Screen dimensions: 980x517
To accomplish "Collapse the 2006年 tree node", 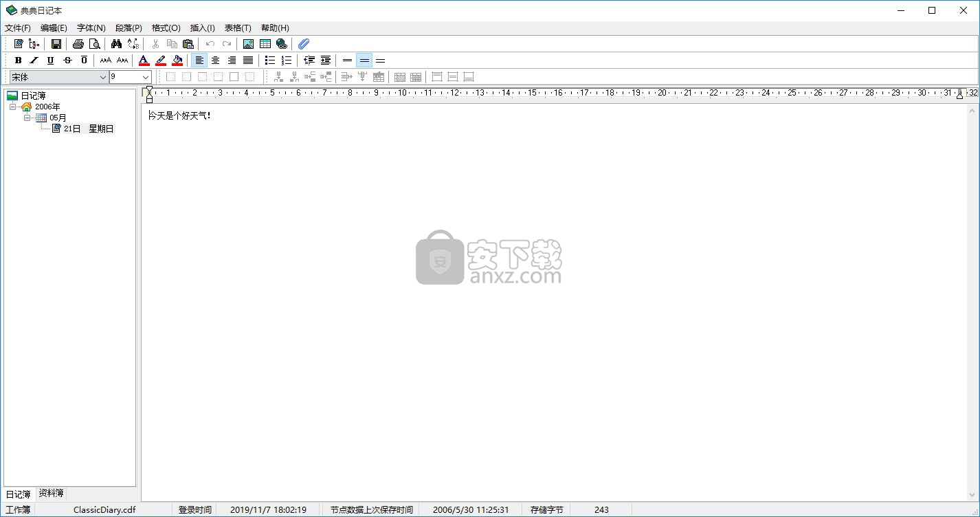I will [x=12, y=107].
